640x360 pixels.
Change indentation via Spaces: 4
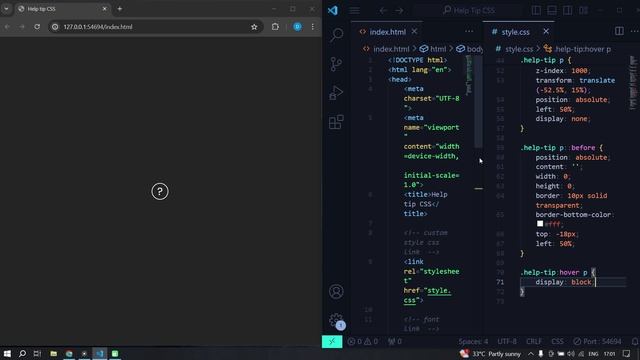point(473,341)
